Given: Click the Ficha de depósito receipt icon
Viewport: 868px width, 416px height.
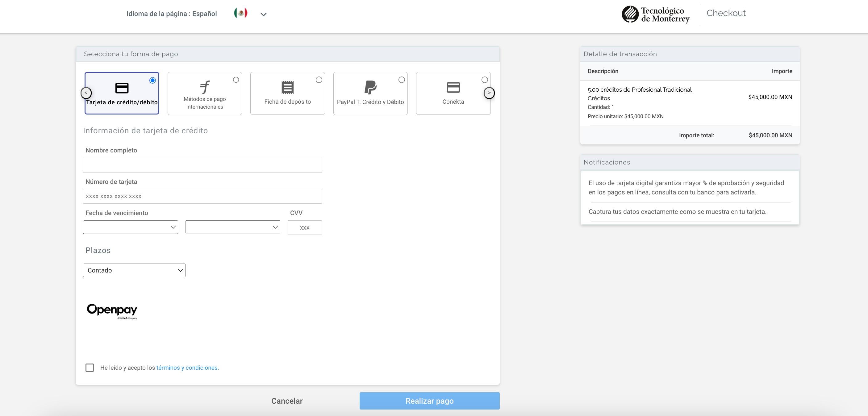Looking at the screenshot, I should (x=287, y=88).
